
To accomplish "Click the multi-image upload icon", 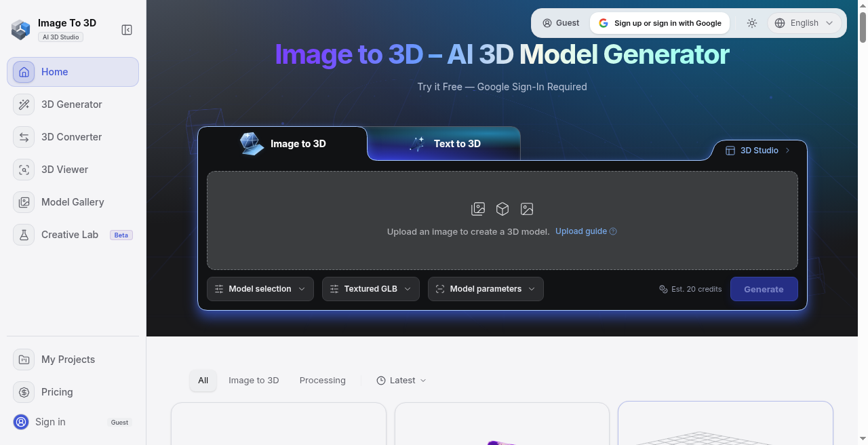I will click(478, 209).
